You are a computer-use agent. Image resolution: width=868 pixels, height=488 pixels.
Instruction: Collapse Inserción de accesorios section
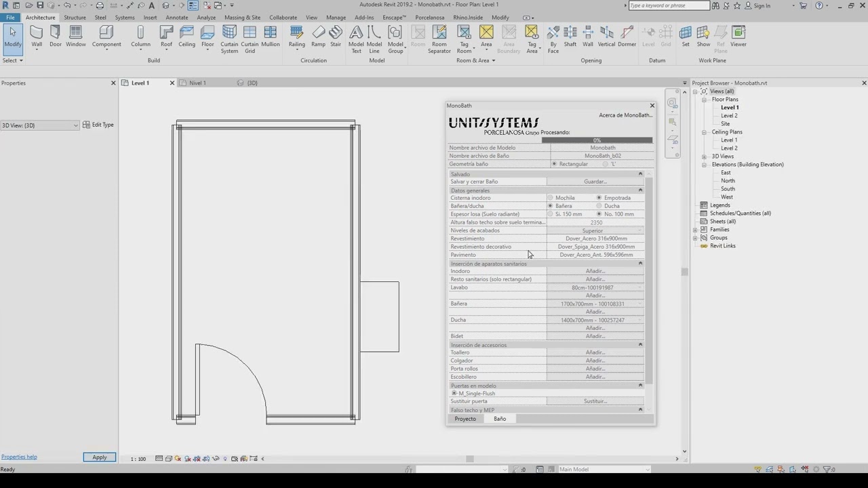640,345
